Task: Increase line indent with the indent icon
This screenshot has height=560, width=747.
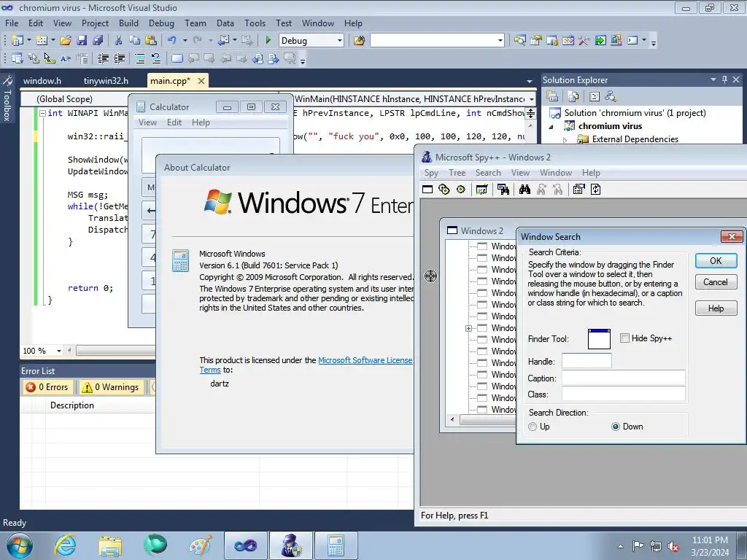Action: click(x=119, y=58)
